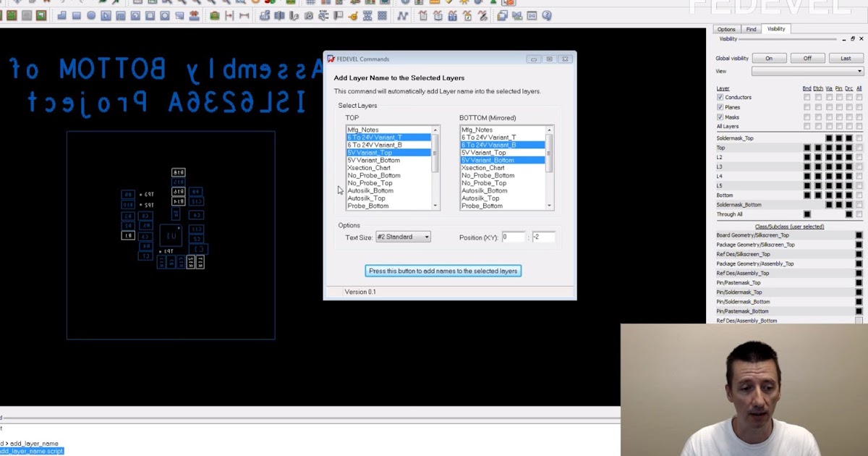Select the rectangle shape tool
This screenshot has height=456, width=868.
coord(76,16)
